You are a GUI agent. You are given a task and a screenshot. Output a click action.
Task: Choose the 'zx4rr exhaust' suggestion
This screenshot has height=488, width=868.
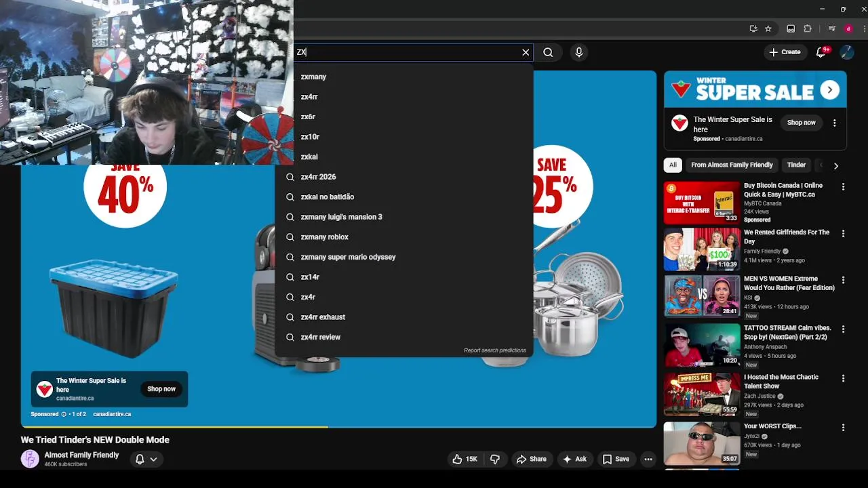tap(404, 317)
